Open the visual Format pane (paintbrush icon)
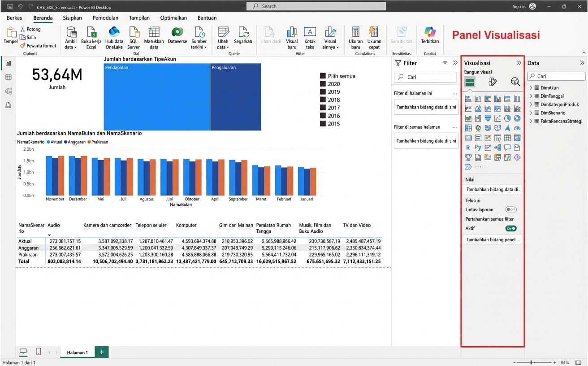 (493, 82)
